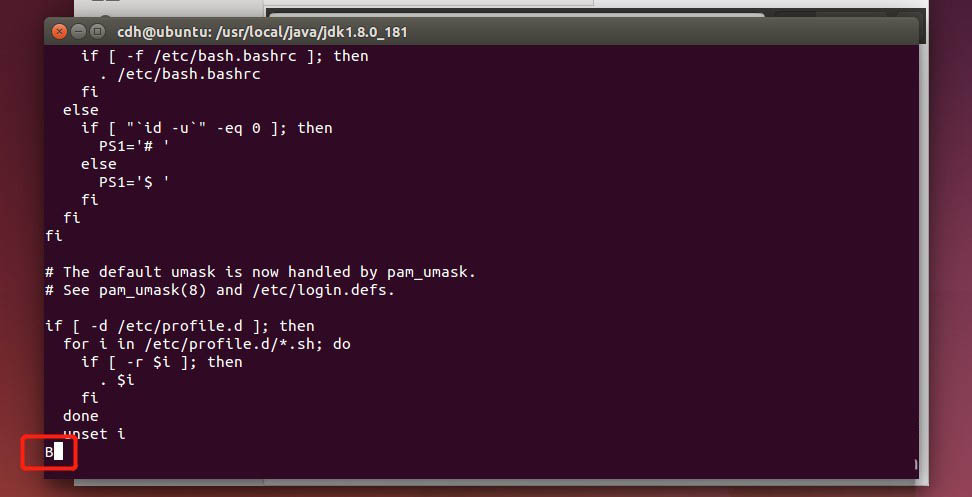The height and width of the screenshot is (497, 972).
Task: Click the '. $i' source line
Action: (x=117, y=380)
